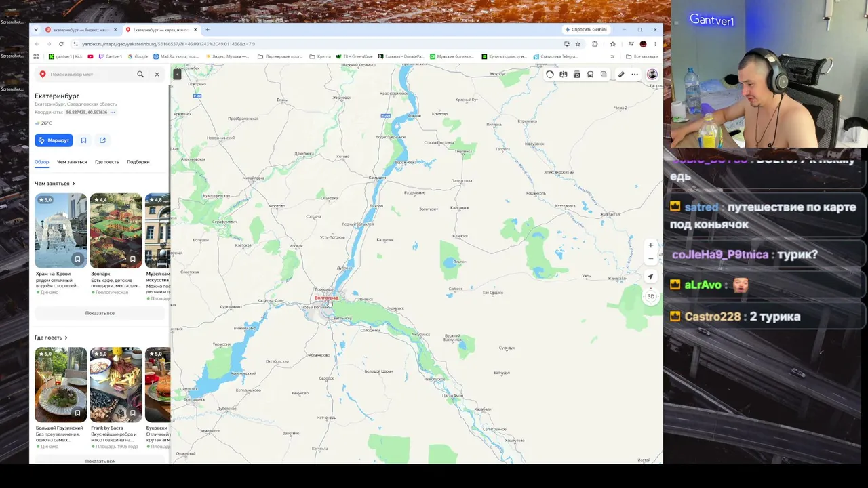The height and width of the screenshot is (488, 868).
Task: Open the Крипта bookmarks folder
Action: click(320, 56)
